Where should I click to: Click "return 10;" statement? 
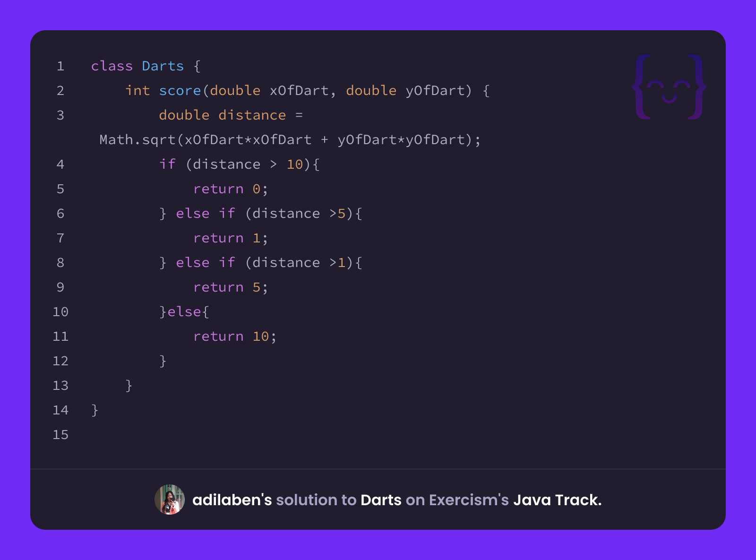[x=235, y=336]
